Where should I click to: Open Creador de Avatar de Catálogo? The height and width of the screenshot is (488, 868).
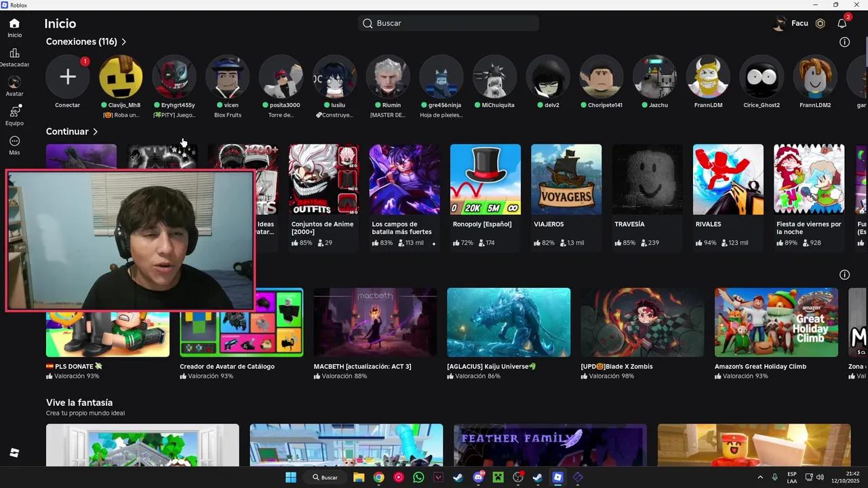241,334
